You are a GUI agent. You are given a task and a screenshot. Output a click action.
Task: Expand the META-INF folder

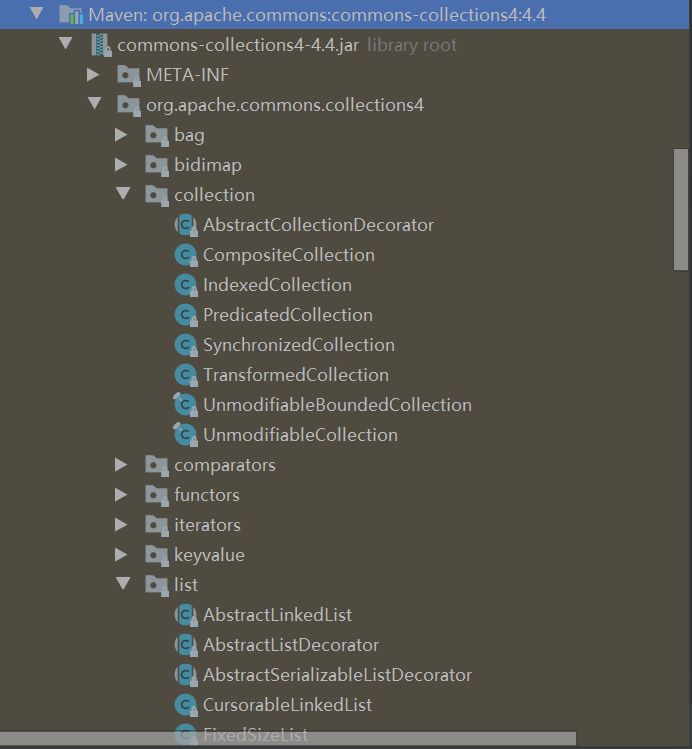pyautogui.click(x=93, y=75)
